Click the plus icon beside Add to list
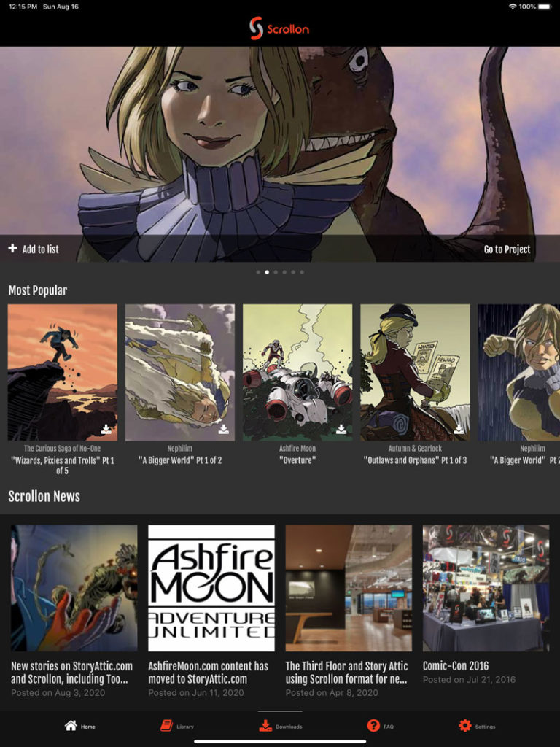 [x=12, y=248]
